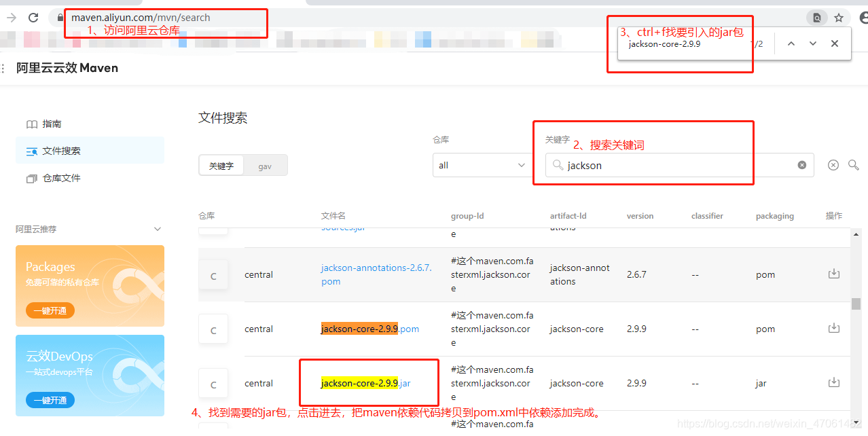Click next match down-arrow in find bar

pyautogui.click(x=812, y=43)
